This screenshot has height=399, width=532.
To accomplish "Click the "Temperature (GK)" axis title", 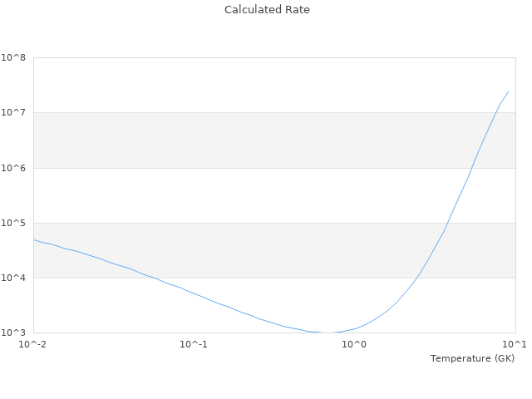I will tap(472, 358).
